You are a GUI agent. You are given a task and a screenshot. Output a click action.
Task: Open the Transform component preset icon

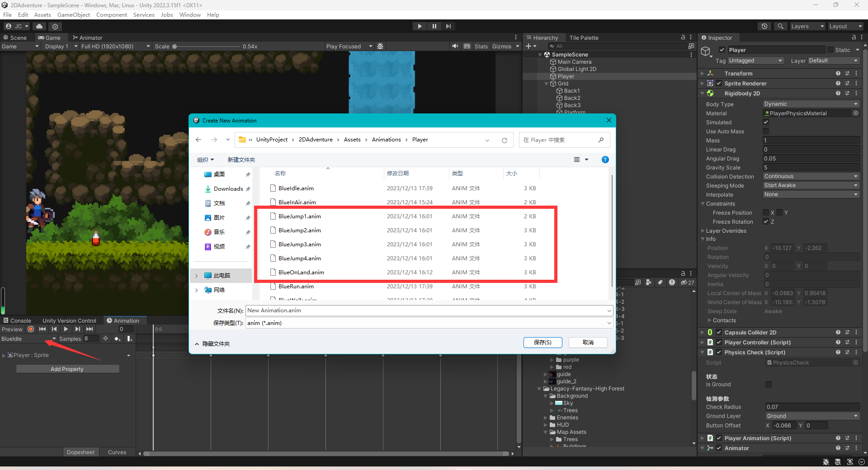click(847, 73)
